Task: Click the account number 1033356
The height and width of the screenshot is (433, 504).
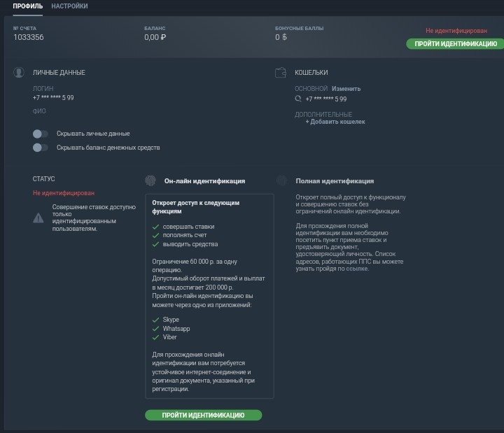Action: [29, 38]
